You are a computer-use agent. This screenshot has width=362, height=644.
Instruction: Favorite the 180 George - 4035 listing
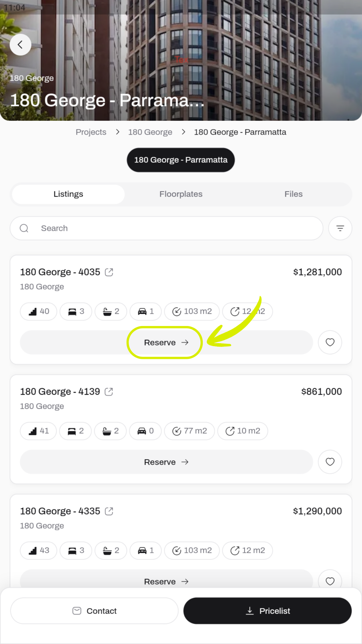[x=330, y=342]
